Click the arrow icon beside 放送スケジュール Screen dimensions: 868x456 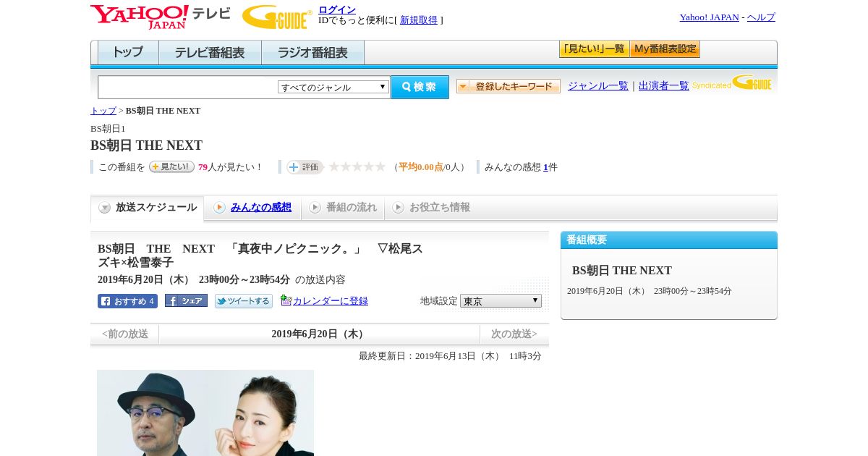[105, 208]
